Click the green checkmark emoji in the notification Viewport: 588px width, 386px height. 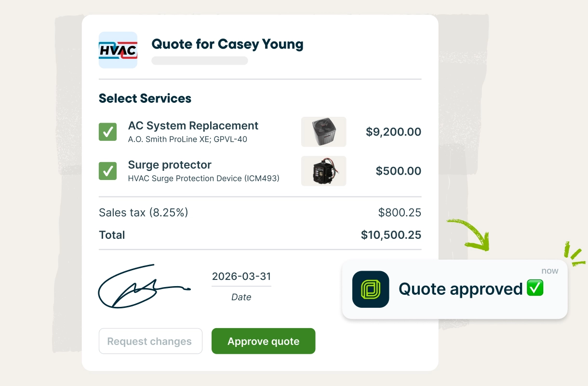click(535, 288)
